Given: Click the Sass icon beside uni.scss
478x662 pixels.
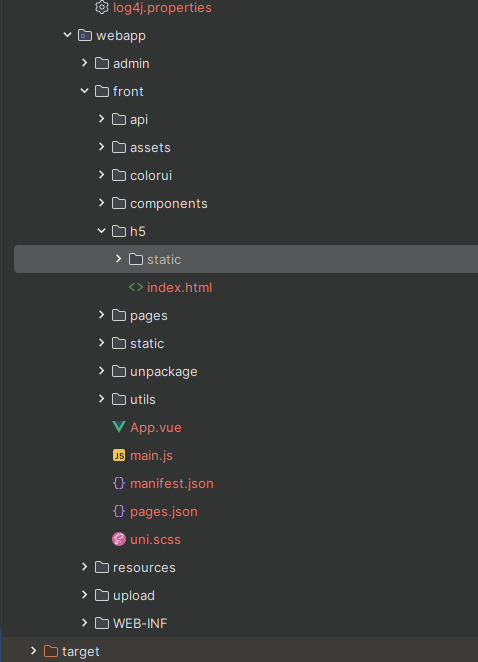Looking at the screenshot, I should click(x=119, y=539).
